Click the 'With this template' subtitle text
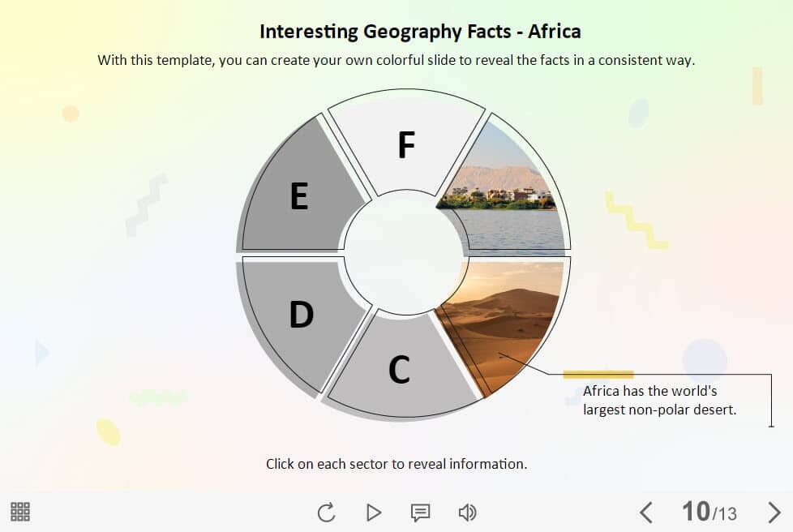The width and height of the screenshot is (793, 532). pos(396,59)
